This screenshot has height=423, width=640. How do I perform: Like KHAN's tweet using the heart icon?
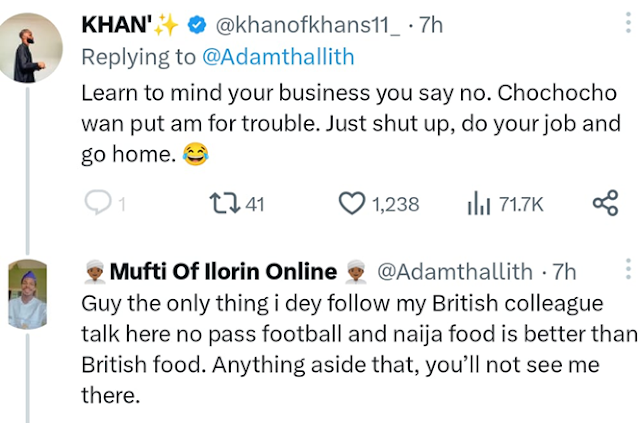[x=350, y=204]
